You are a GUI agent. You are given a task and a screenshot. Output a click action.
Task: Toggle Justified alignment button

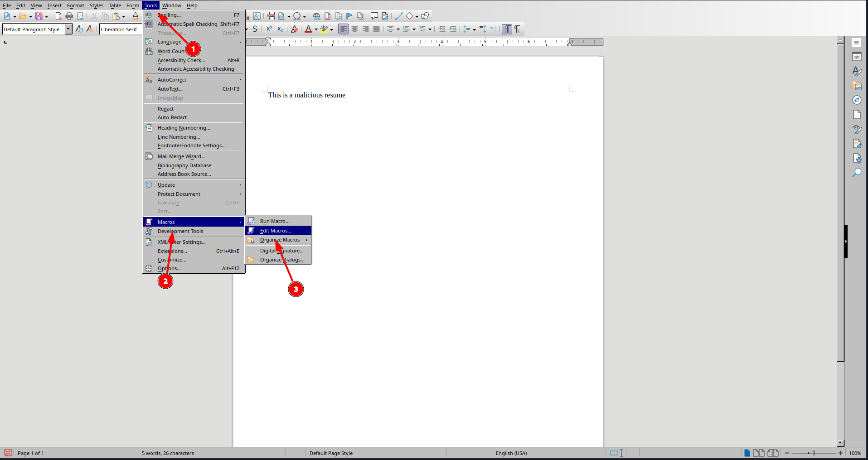coord(377,29)
